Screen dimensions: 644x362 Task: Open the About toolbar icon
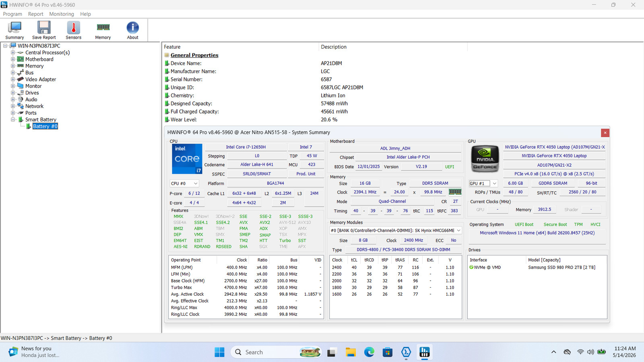(x=132, y=30)
